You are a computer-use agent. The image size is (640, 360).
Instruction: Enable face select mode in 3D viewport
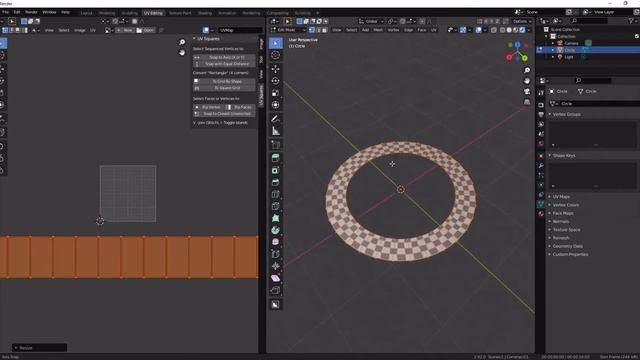click(x=324, y=30)
